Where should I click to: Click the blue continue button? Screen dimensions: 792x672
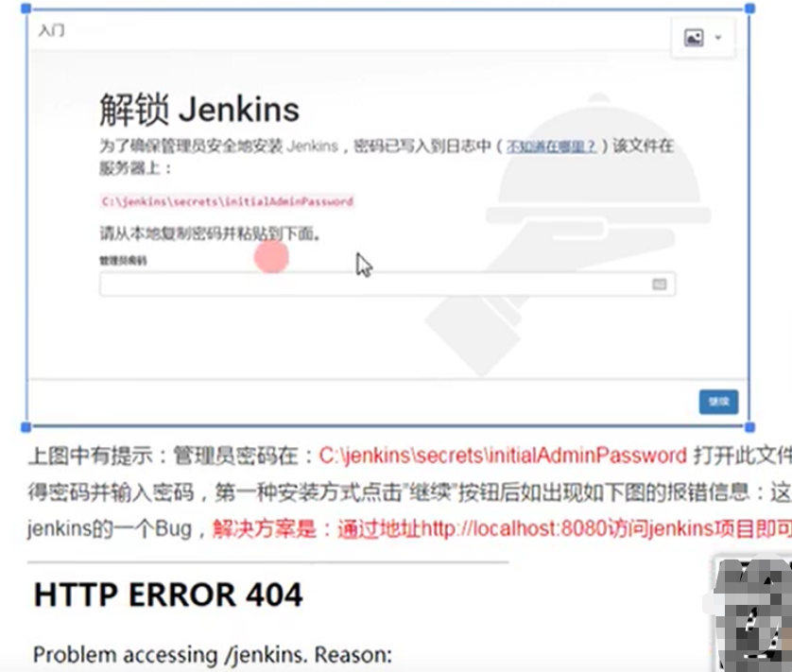point(718,402)
